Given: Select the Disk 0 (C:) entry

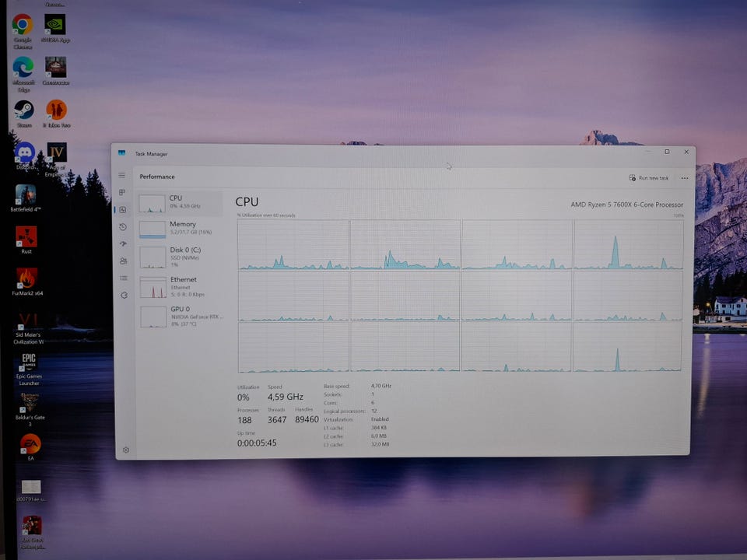Looking at the screenshot, I should point(180,257).
